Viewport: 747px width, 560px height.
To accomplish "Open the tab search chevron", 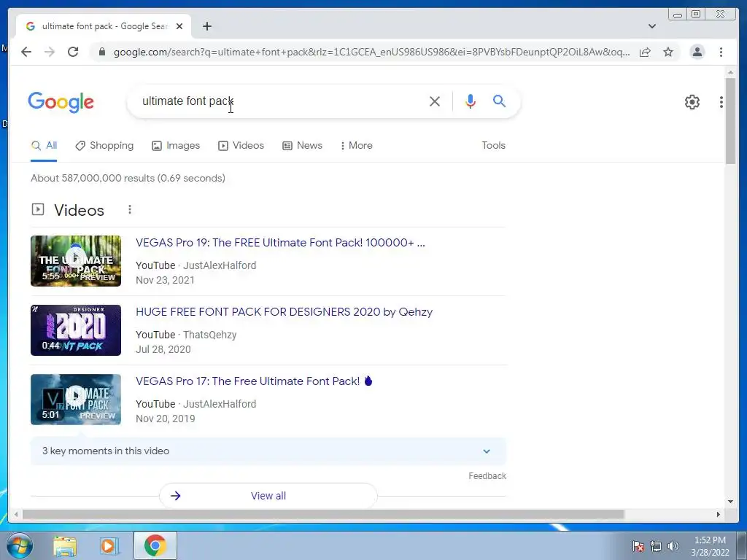I will point(652,26).
